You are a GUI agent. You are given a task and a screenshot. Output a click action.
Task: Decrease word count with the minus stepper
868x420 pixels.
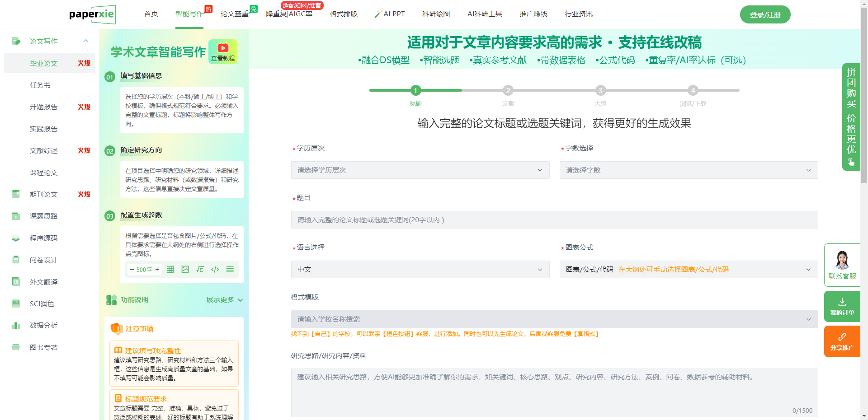tap(132, 270)
